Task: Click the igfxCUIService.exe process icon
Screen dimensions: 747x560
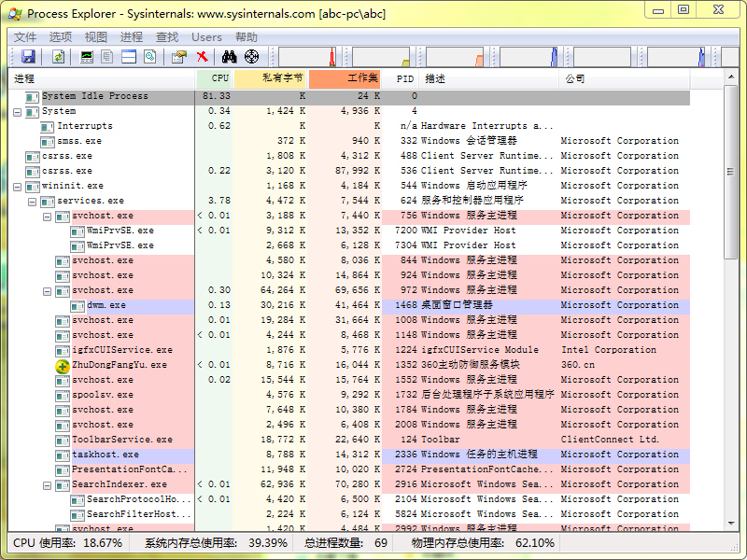Action: (63, 351)
